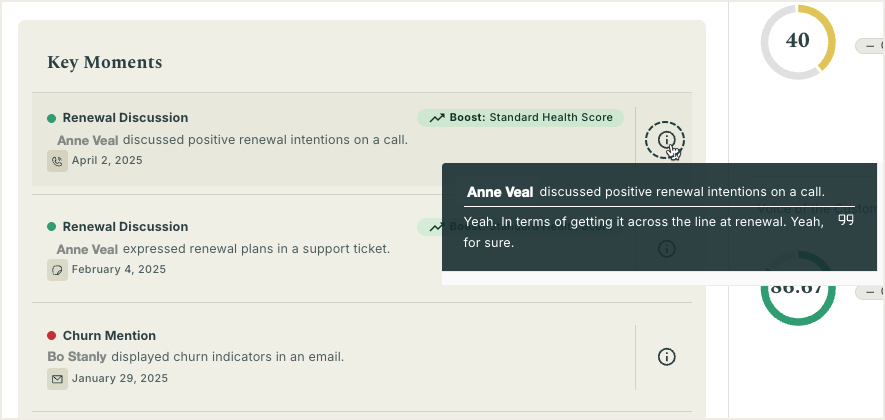Click the yellow gauge showing score 40
The height and width of the screenshot is (420, 885).
point(798,42)
